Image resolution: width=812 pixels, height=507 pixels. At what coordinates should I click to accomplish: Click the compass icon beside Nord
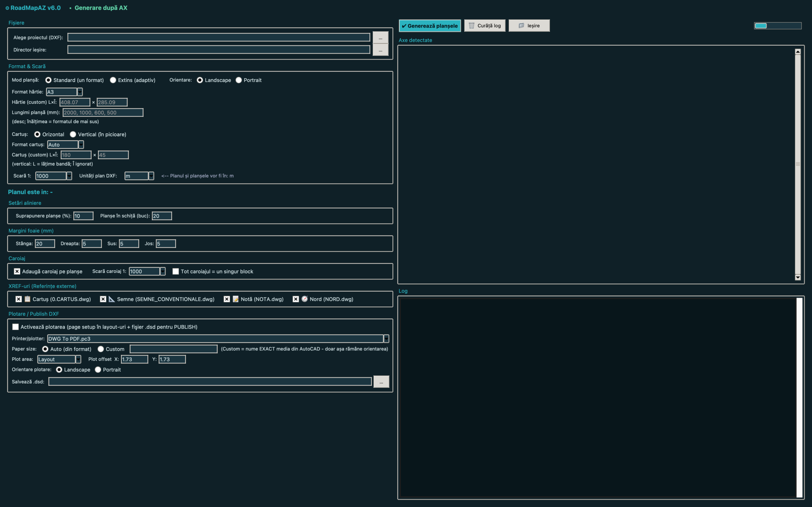tap(304, 299)
